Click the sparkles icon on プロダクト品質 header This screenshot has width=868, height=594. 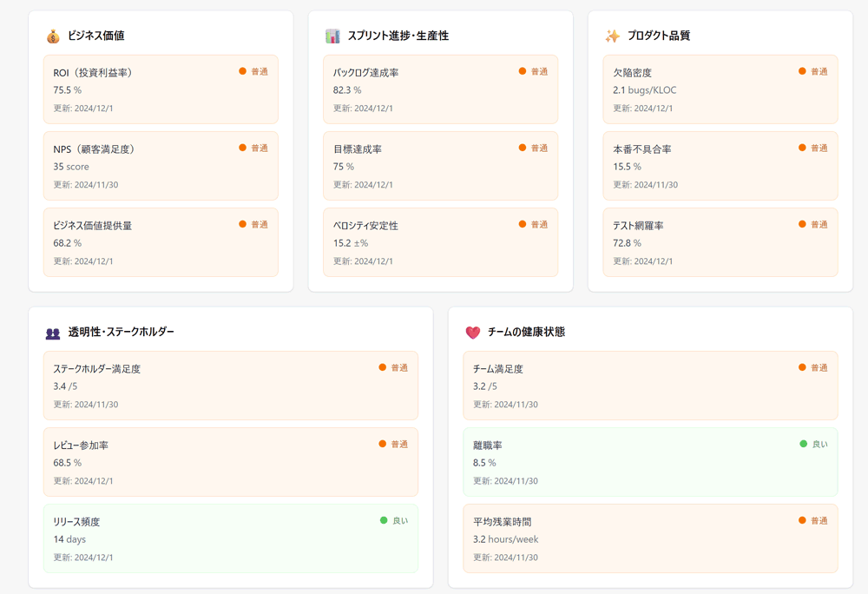click(x=612, y=36)
